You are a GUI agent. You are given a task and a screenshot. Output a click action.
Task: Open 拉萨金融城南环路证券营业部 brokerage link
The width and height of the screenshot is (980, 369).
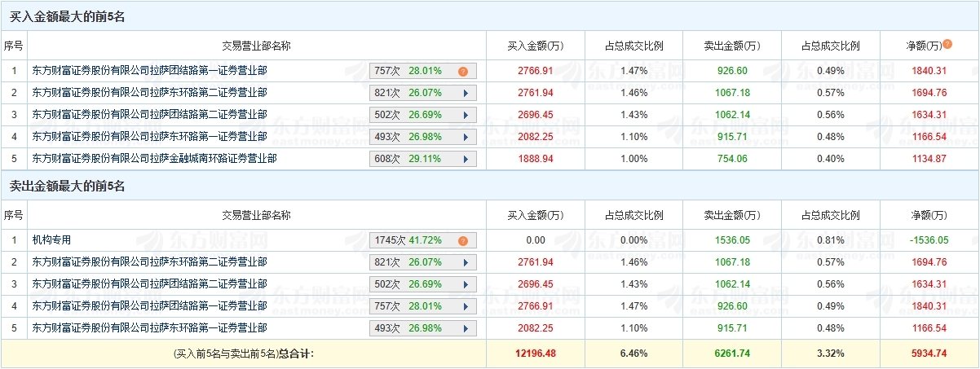(154, 159)
